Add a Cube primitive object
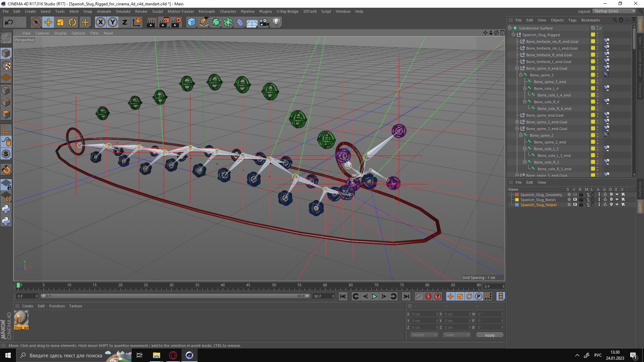The height and width of the screenshot is (362, 644). 192,22
